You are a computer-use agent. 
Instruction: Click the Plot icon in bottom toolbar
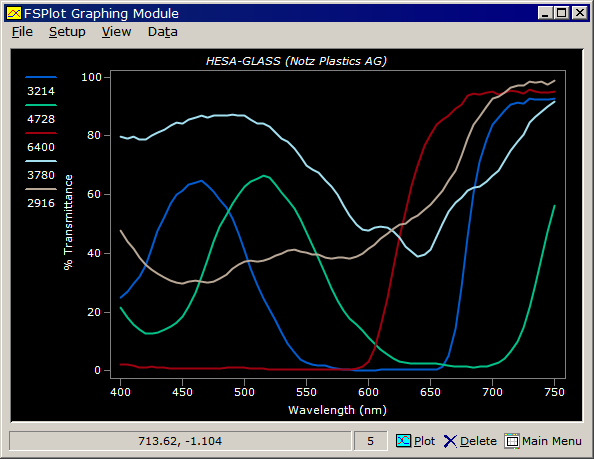click(x=403, y=441)
